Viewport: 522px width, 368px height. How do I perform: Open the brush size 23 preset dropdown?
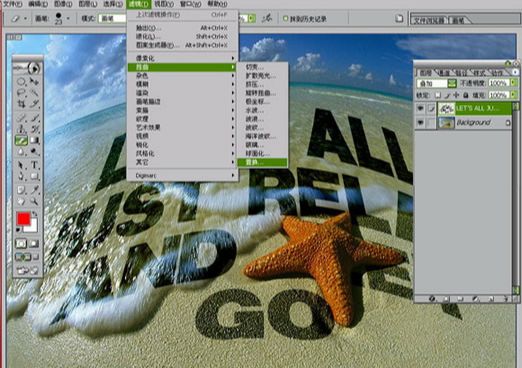68,19
